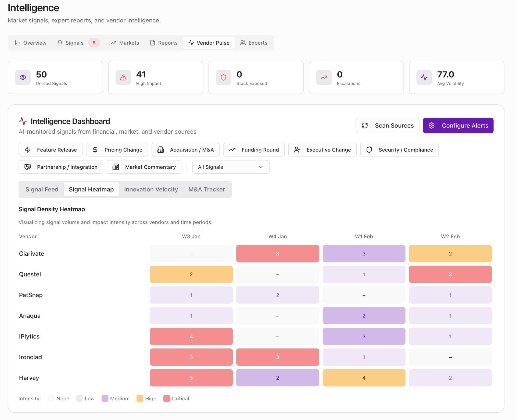516x420 pixels.
Task: Click IPlytics W3 Jan heatmap cell
Action: 191,336
